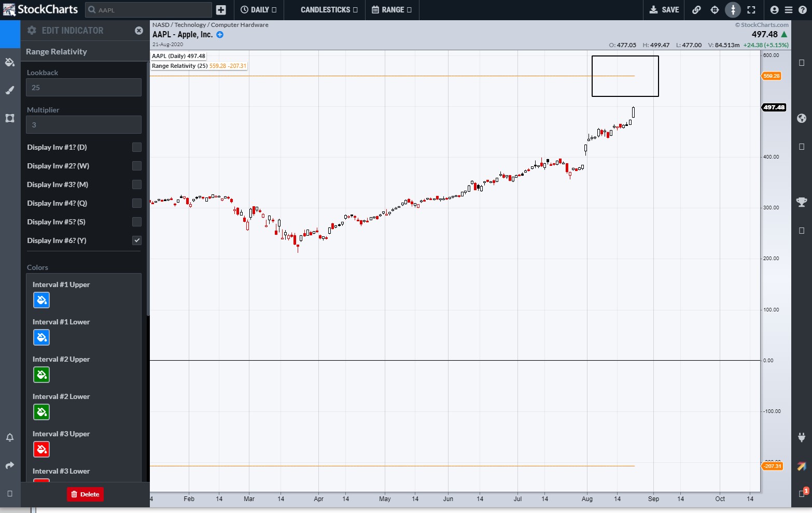Check Display Inv #3 (M) option
Image resolution: width=812 pixels, height=513 pixels.
pyautogui.click(x=137, y=184)
